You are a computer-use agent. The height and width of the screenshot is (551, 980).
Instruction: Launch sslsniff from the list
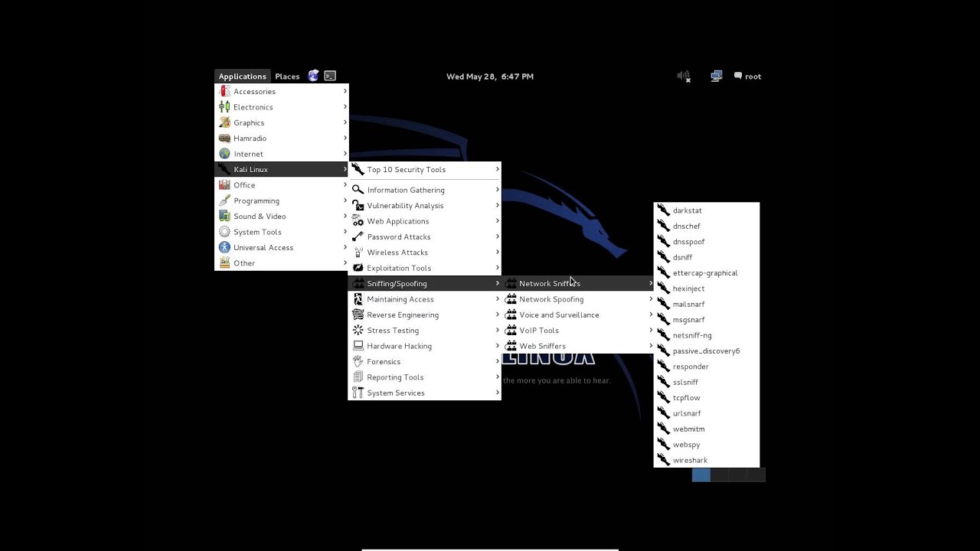(707, 382)
